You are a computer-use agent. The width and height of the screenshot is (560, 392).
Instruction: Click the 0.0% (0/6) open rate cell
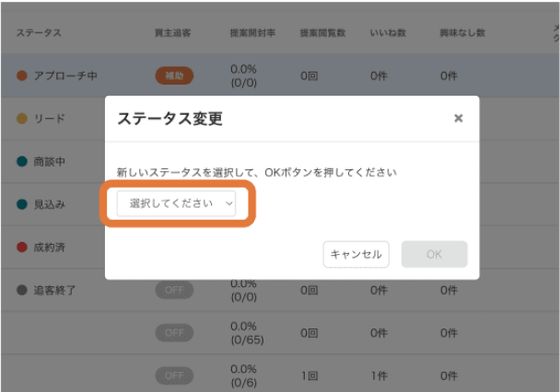click(243, 376)
